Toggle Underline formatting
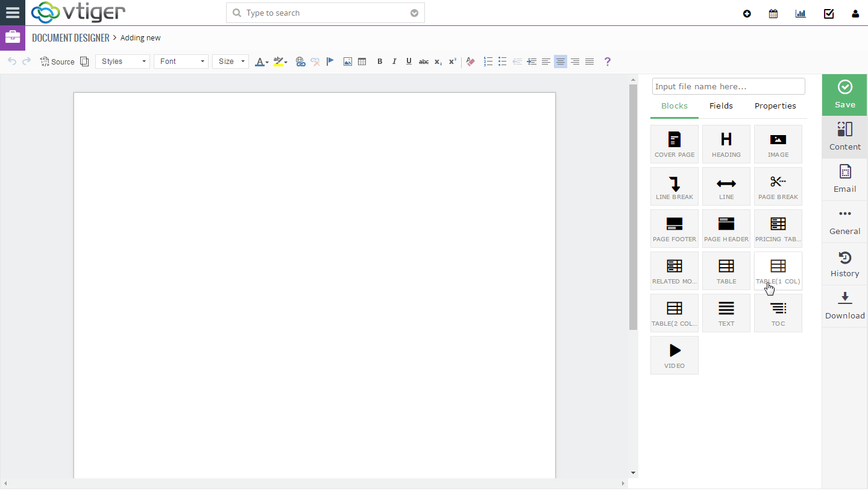 [x=409, y=62]
